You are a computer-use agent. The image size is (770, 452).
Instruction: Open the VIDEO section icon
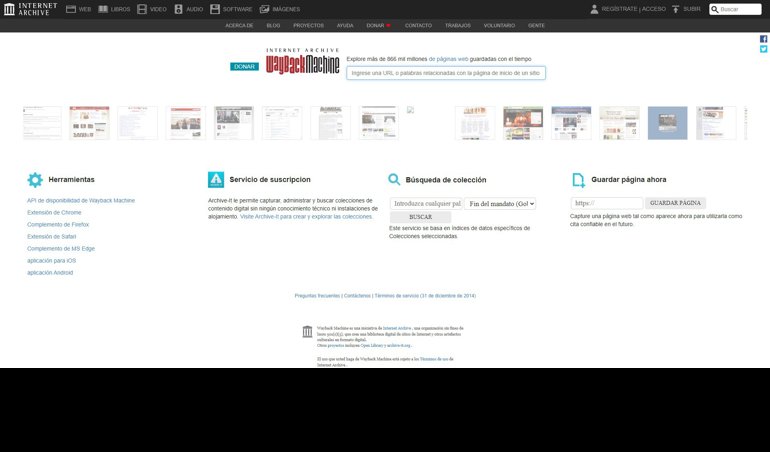pos(142,9)
